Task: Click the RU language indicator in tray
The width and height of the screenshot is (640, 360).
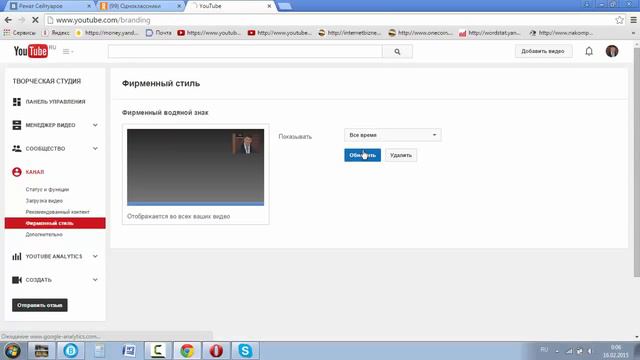Action: pos(544,350)
